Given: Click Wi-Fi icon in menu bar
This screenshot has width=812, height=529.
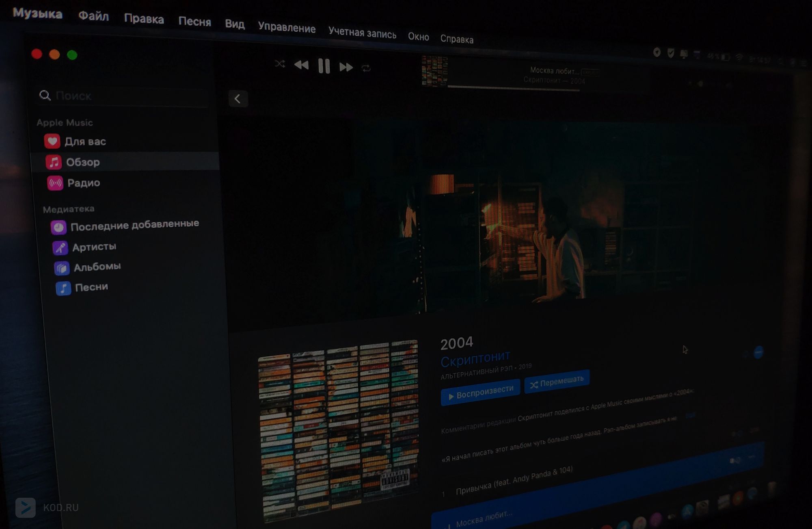Looking at the screenshot, I should [x=739, y=58].
